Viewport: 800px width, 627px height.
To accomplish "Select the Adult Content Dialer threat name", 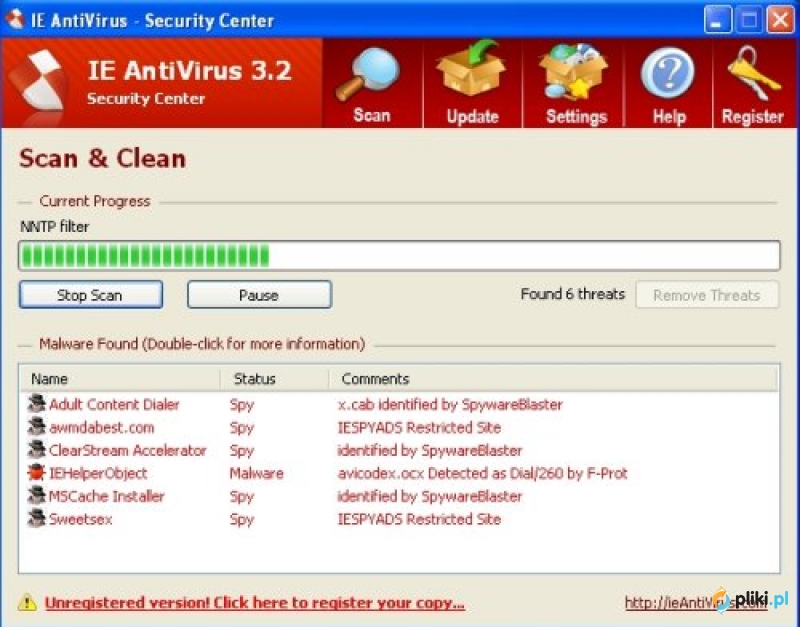I will click(114, 405).
